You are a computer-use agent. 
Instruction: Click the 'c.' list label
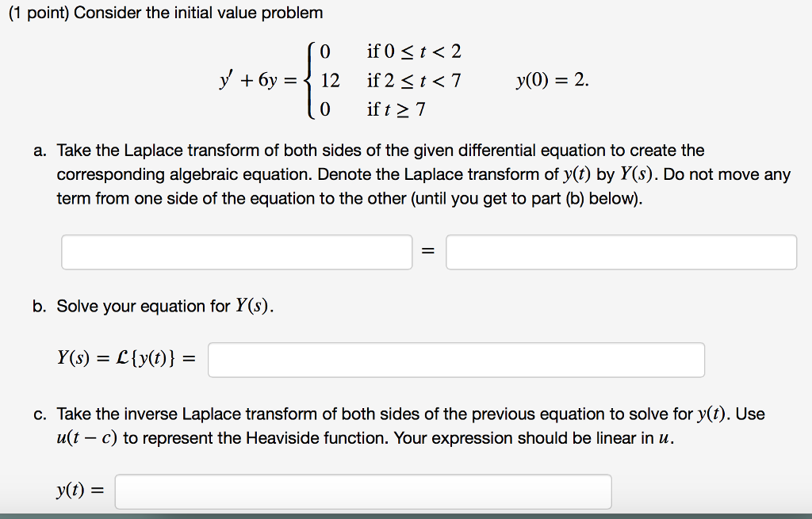coord(40,414)
